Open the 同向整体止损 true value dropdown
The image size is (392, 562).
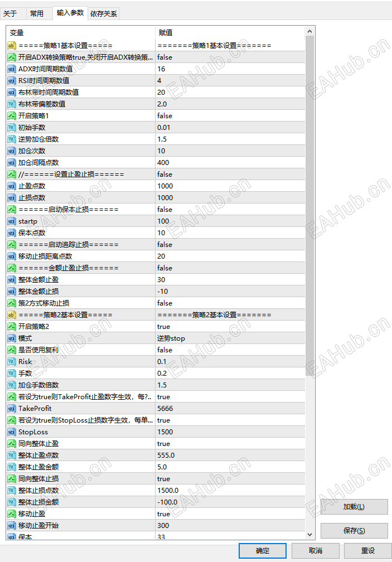point(230,479)
